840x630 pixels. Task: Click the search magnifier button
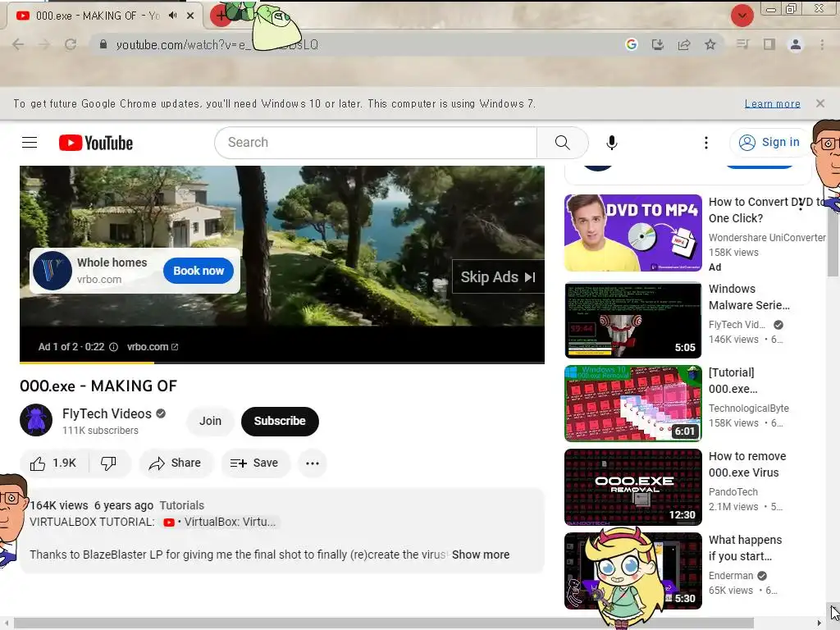click(562, 143)
